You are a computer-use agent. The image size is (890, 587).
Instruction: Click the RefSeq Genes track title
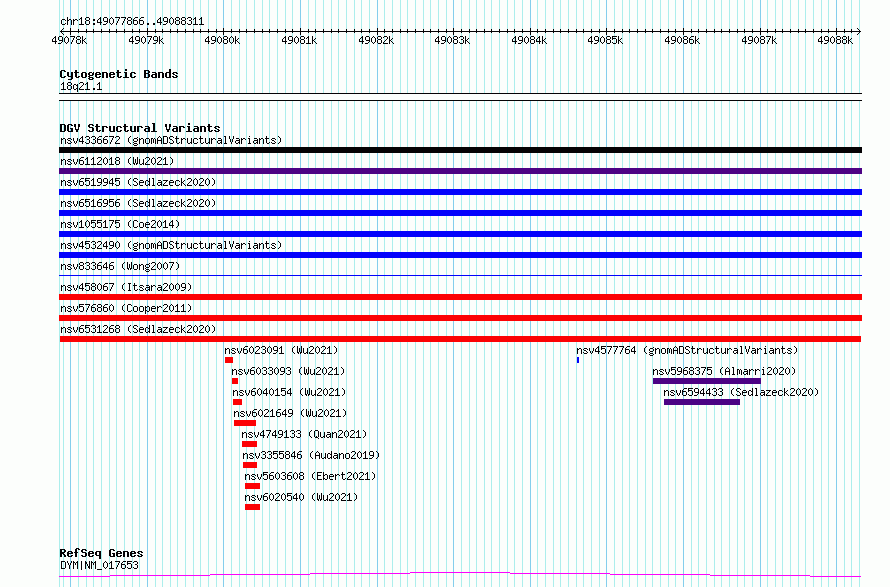coord(101,553)
